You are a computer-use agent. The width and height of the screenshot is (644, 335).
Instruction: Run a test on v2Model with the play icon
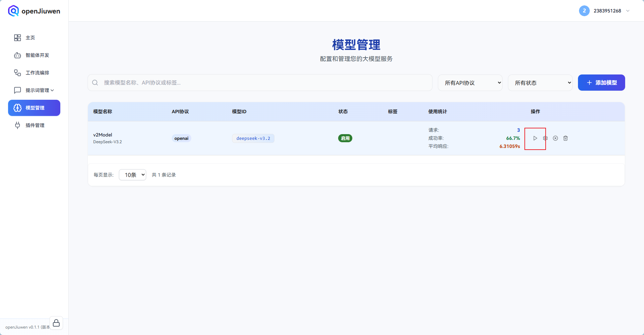click(535, 138)
